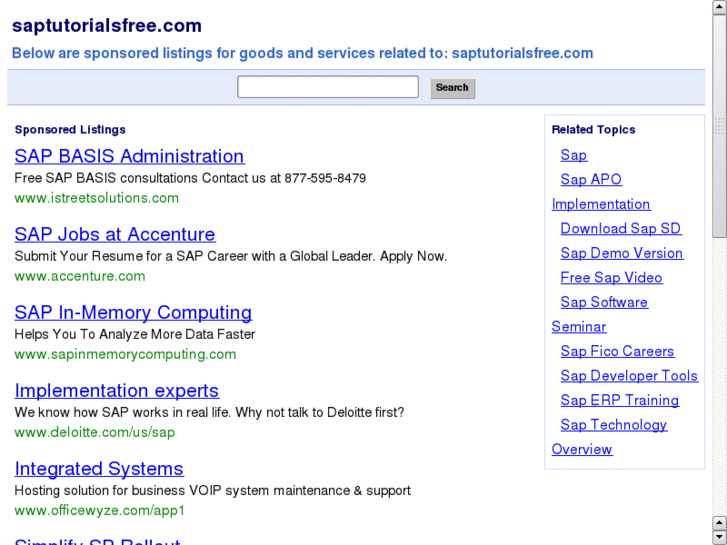Select the Sap related topic
This screenshot has width=727, height=545.
coord(574,155)
